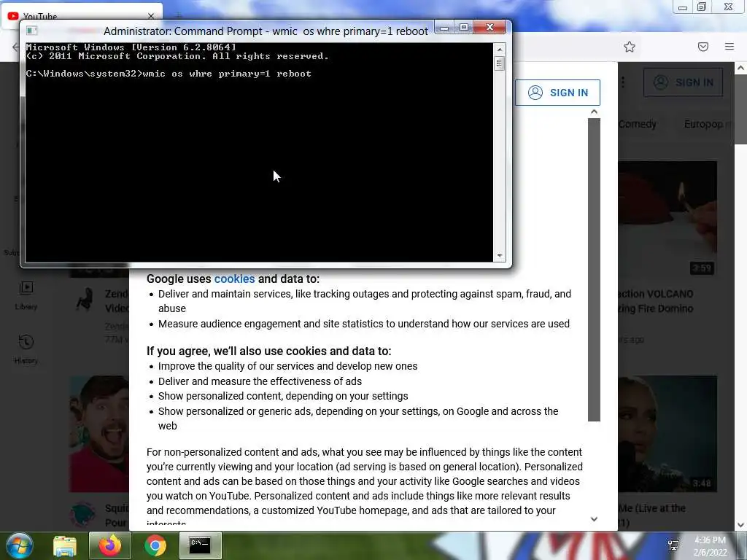The image size is (747, 560).
Task: Open thumbnail of surprised man in red
Action: [x=99, y=434]
